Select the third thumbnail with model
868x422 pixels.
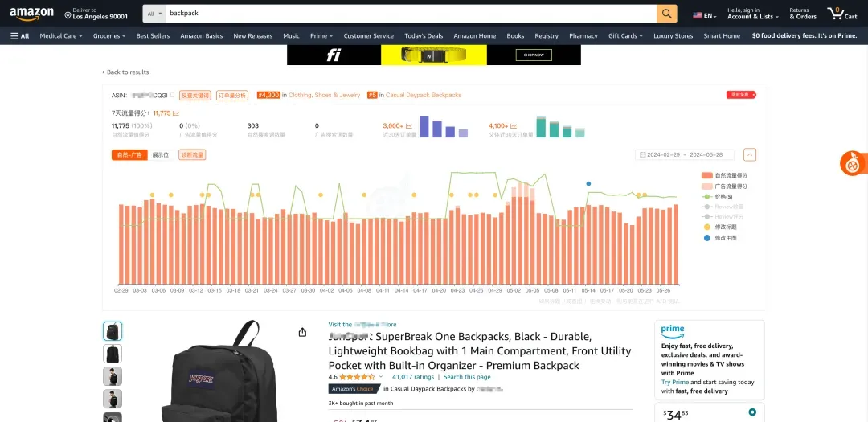113,377
